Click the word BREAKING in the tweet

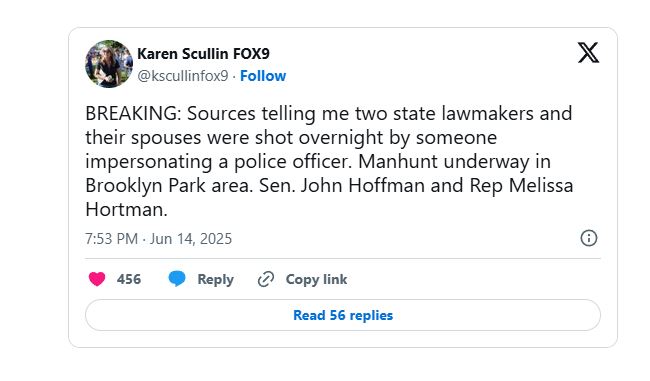(131, 113)
